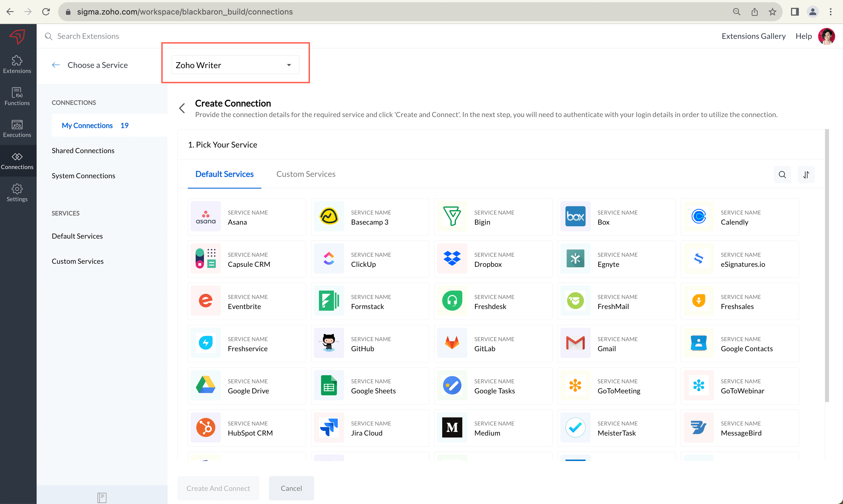Open Shared Connections in left menu
Image resolution: width=843 pixels, height=504 pixels.
tap(83, 151)
